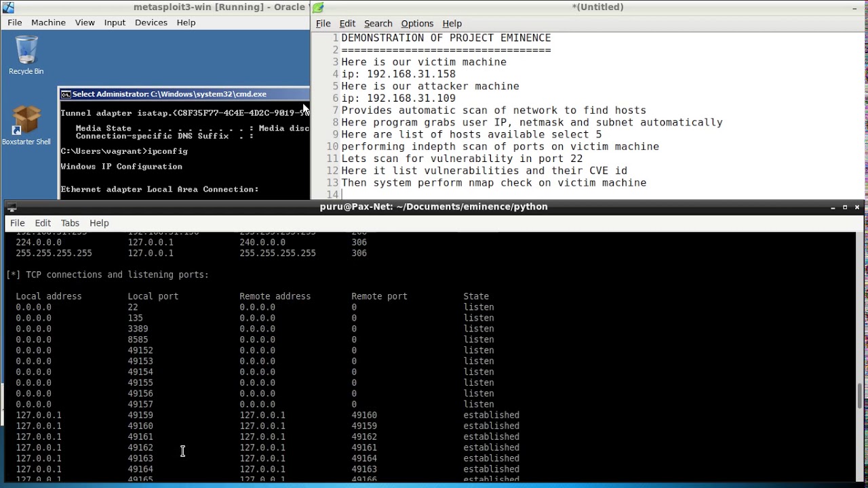Open the Recycle Bin desktop icon
The width and height of the screenshot is (868, 488).
pos(26,55)
